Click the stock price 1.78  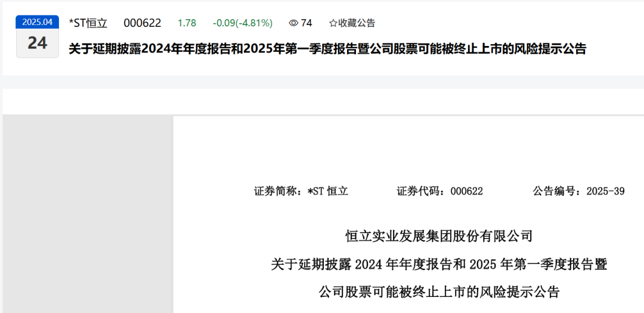pos(187,23)
